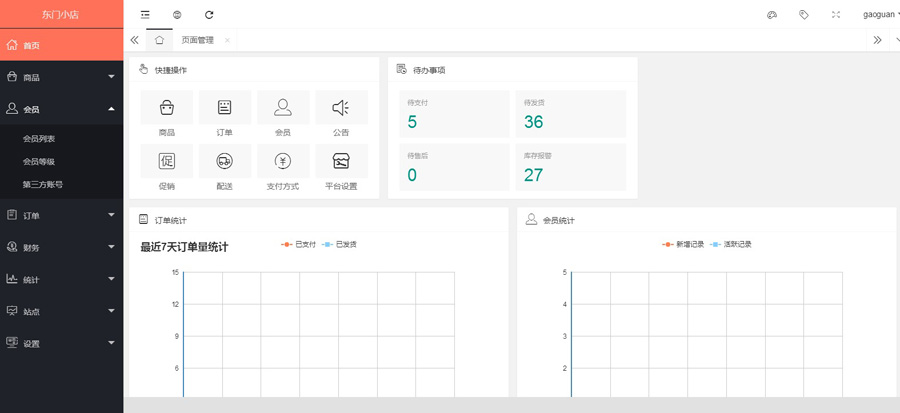Open the 商品 quick action basket icon
This screenshot has height=413, width=900.
point(166,108)
